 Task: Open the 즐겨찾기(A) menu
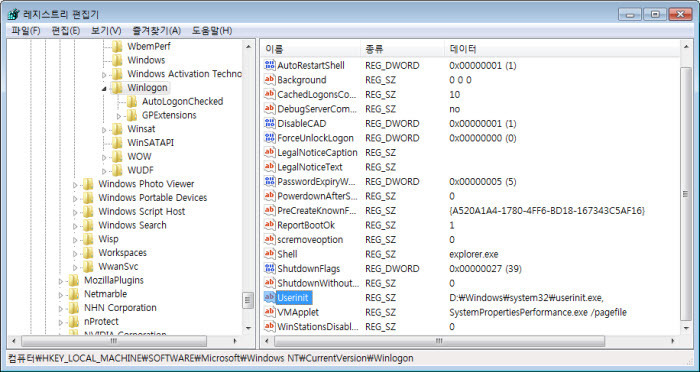(156, 31)
